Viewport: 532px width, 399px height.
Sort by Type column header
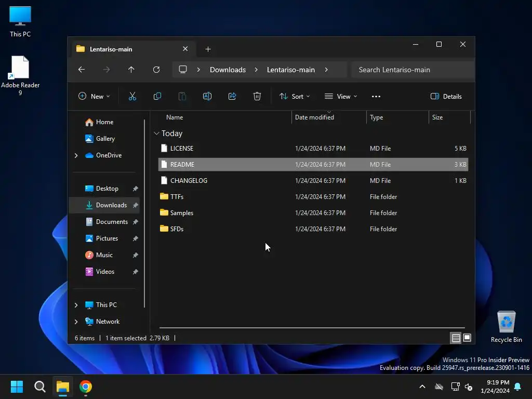(x=397, y=117)
